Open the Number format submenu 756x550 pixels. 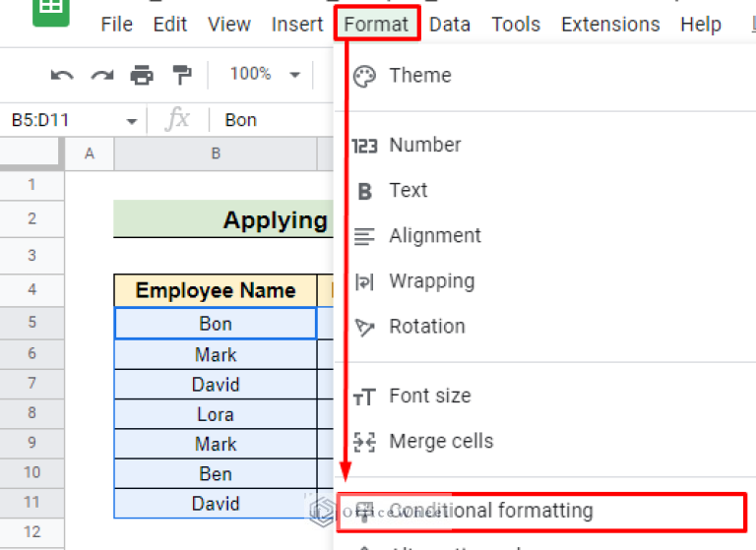pos(424,145)
